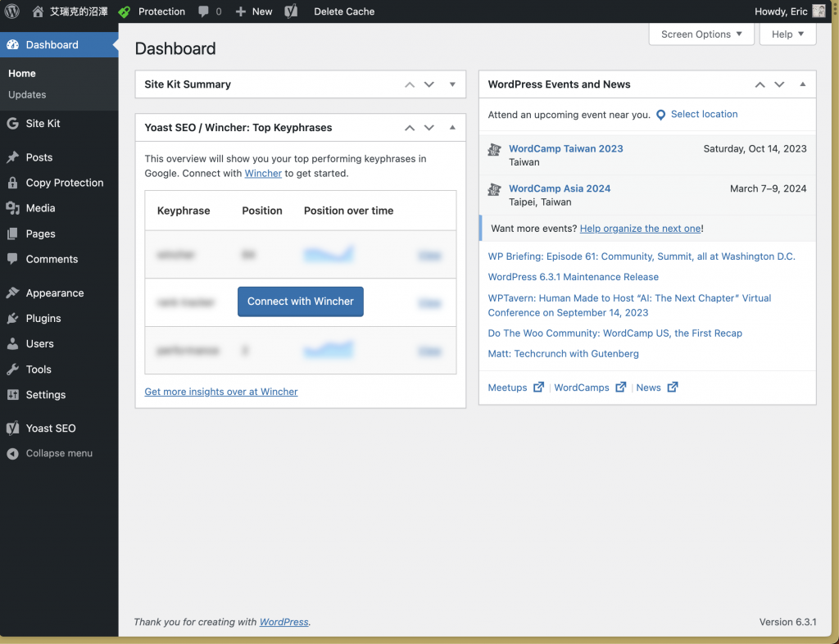Screen dimensions: 839x644
Task: Move WordPress Events and News panel up
Action: tap(760, 84)
